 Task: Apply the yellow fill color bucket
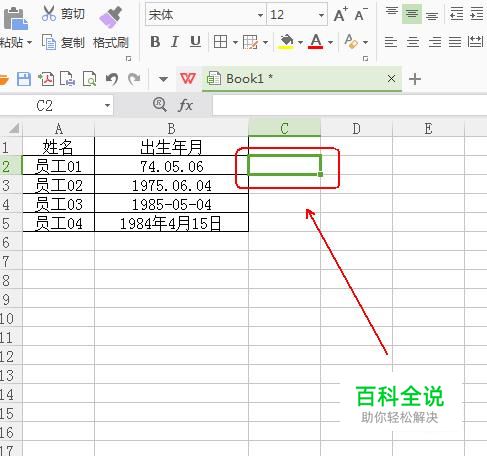point(286,42)
